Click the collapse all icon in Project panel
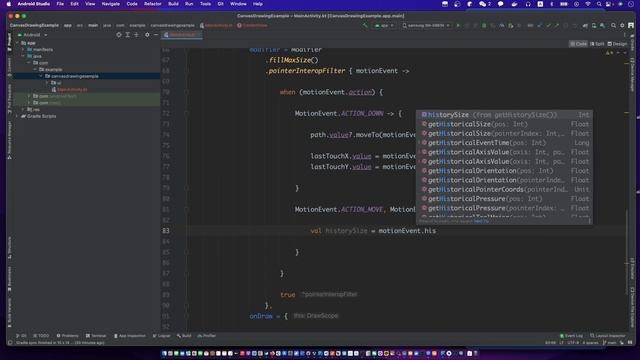 coord(136,35)
